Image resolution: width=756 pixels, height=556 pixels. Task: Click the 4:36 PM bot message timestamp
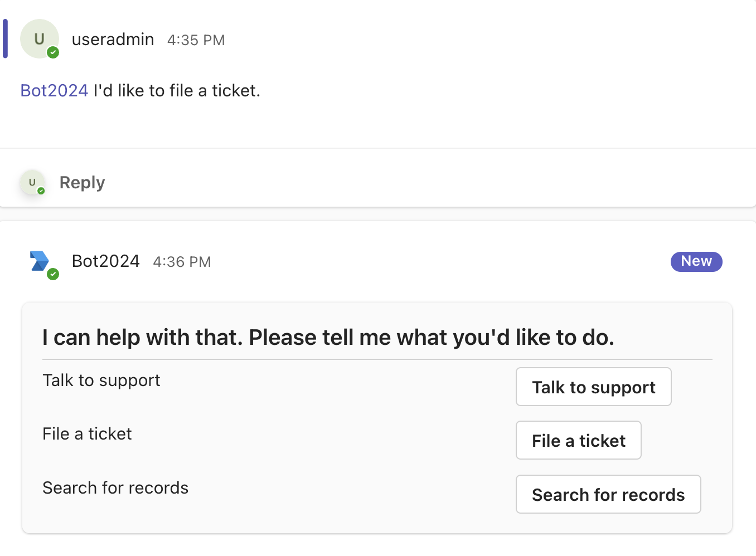[182, 262]
